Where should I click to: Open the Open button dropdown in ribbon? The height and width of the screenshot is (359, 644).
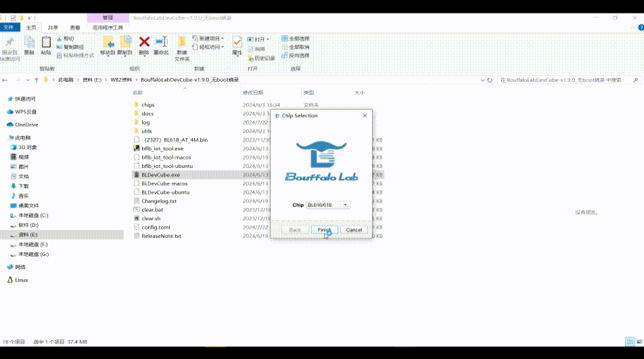click(x=258, y=39)
